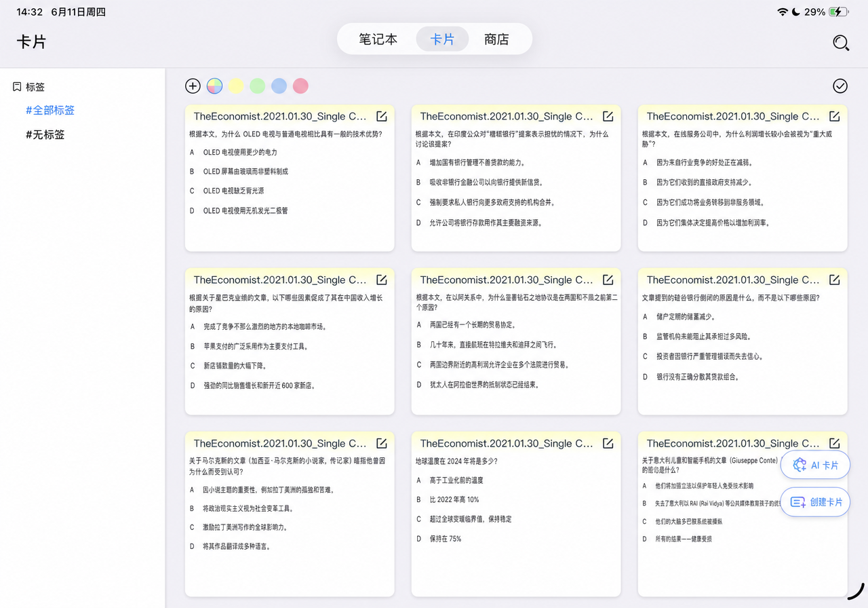This screenshot has height=608, width=868.
Task: Edit the 意大利儿童和智能手机 card
Action: click(835, 443)
